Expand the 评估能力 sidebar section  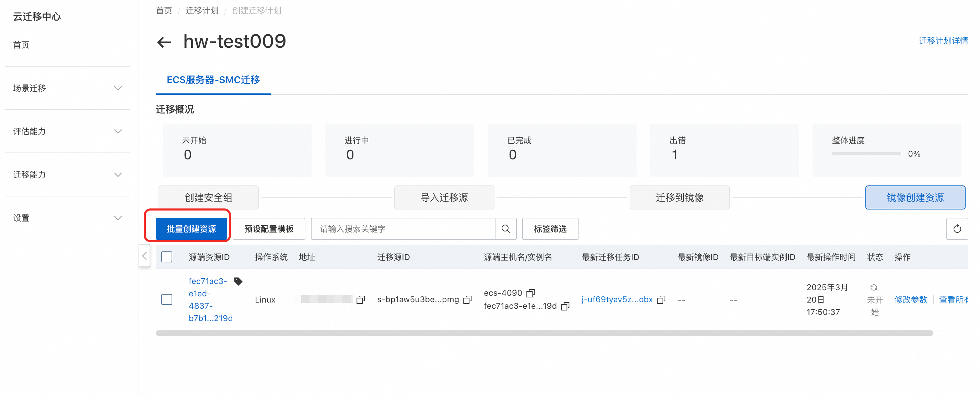tap(67, 132)
